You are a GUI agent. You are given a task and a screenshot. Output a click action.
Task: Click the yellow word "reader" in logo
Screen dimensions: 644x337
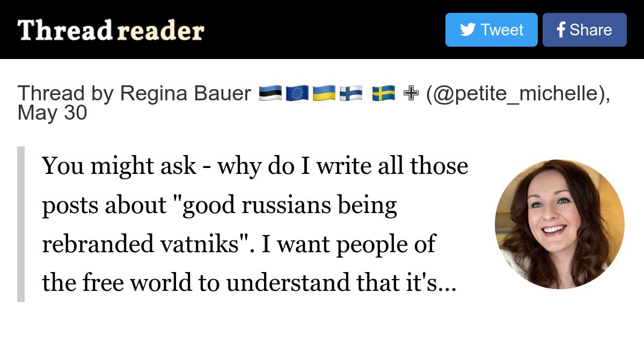pos(160,31)
